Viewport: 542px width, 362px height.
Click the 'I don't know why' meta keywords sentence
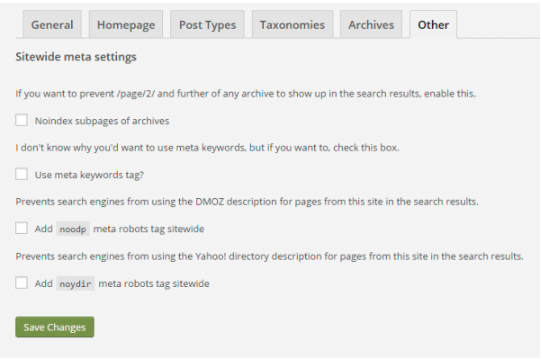coord(207,148)
